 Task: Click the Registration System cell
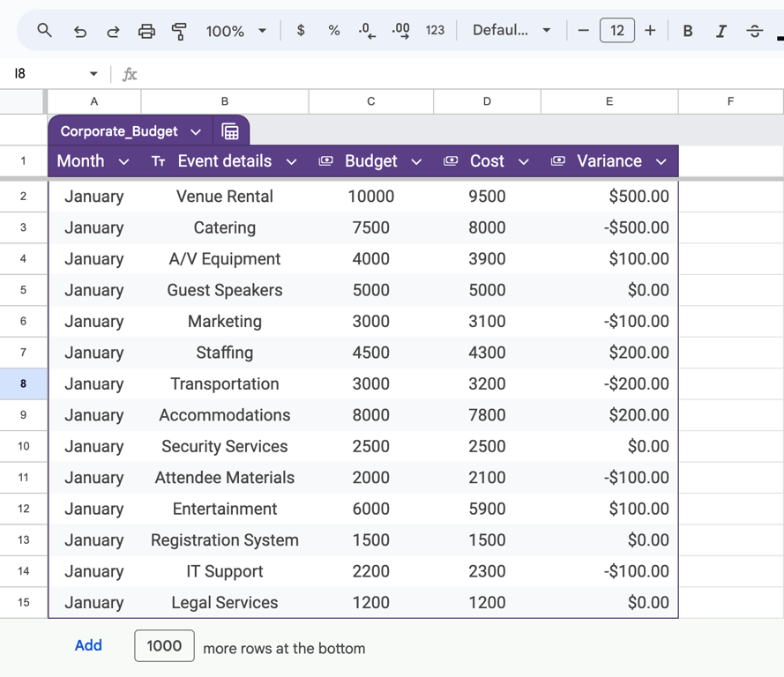pos(225,540)
